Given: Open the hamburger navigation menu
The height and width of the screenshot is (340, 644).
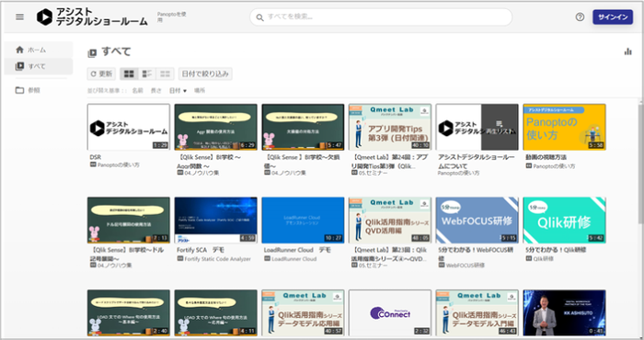Looking at the screenshot, I should coord(19,17).
